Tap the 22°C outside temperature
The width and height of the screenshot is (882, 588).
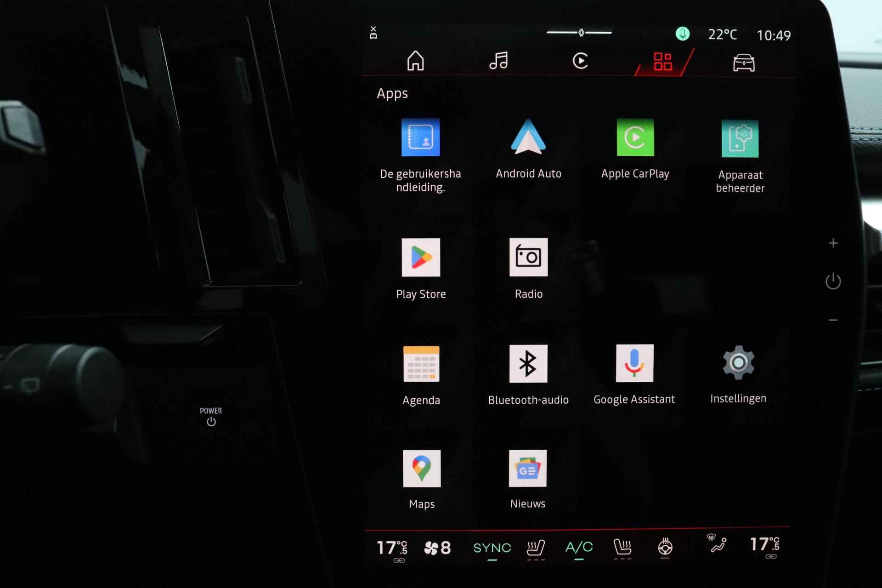[x=722, y=34]
